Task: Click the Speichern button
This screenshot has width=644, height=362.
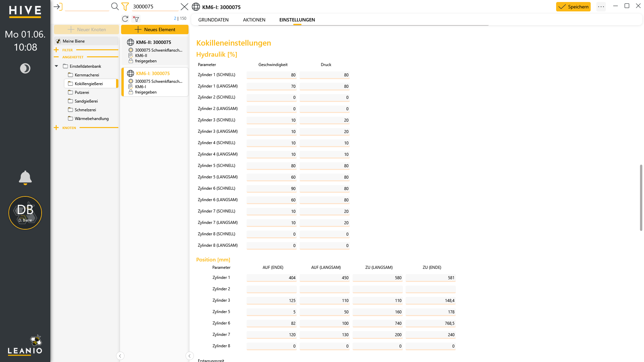Action: coord(573,7)
